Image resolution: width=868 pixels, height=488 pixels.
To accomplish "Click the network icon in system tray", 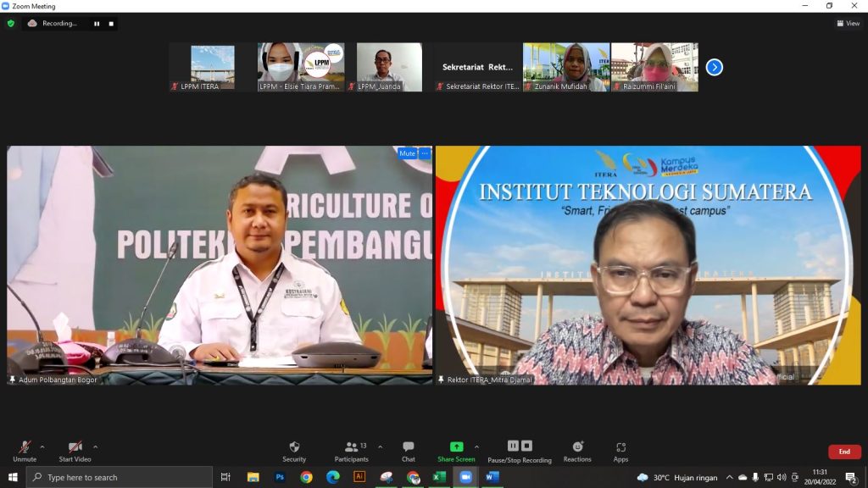I will tap(768, 477).
